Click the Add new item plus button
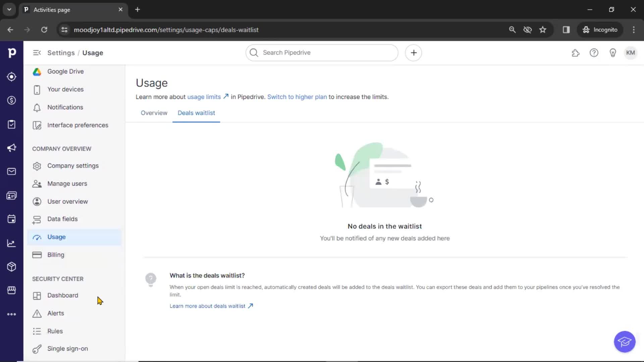Image resolution: width=644 pixels, height=362 pixels. click(x=414, y=53)
